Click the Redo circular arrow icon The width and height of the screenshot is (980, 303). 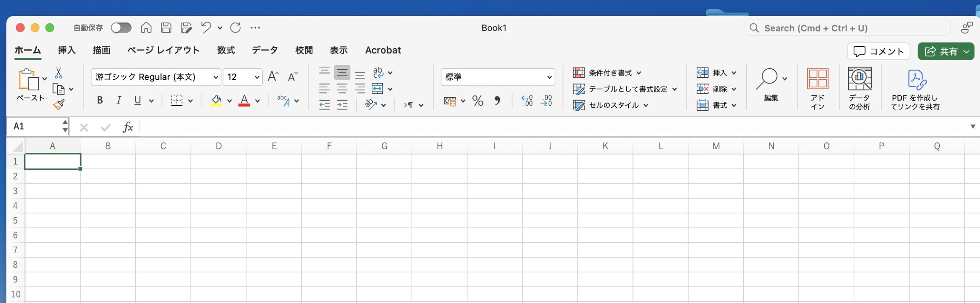click(235, 28)
